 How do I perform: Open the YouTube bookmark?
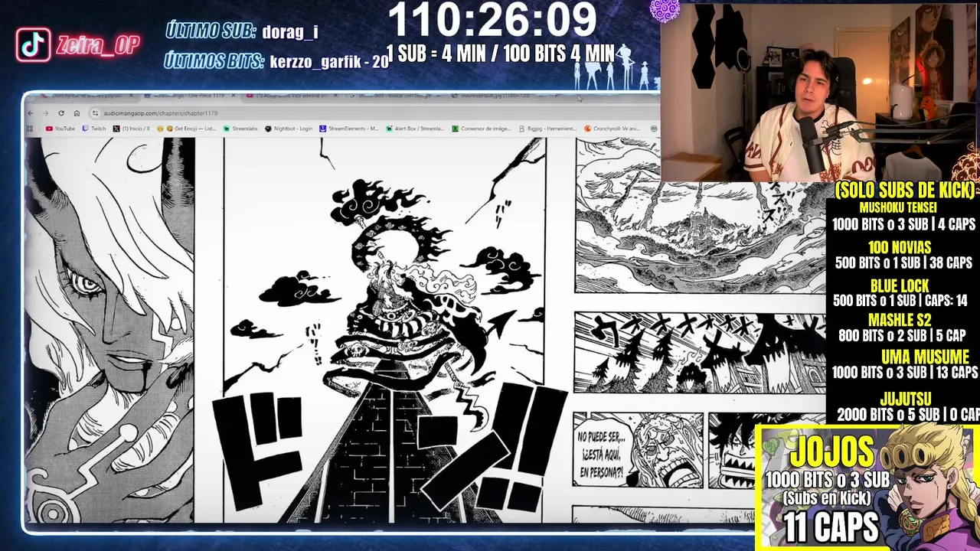[x=60, y=129]
